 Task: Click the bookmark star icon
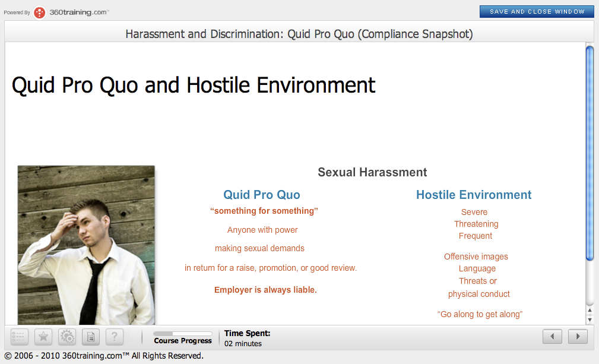click(x=43, y=337)
